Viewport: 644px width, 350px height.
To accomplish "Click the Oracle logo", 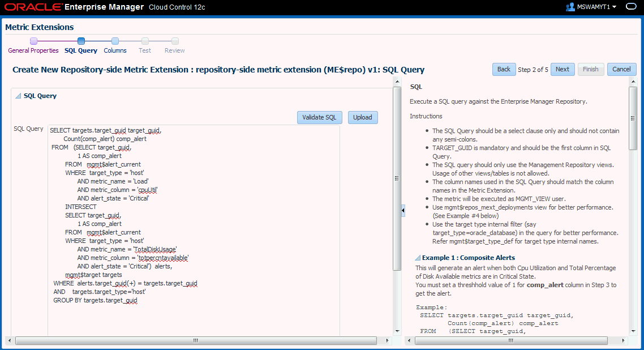I will (x=34, y=7).
